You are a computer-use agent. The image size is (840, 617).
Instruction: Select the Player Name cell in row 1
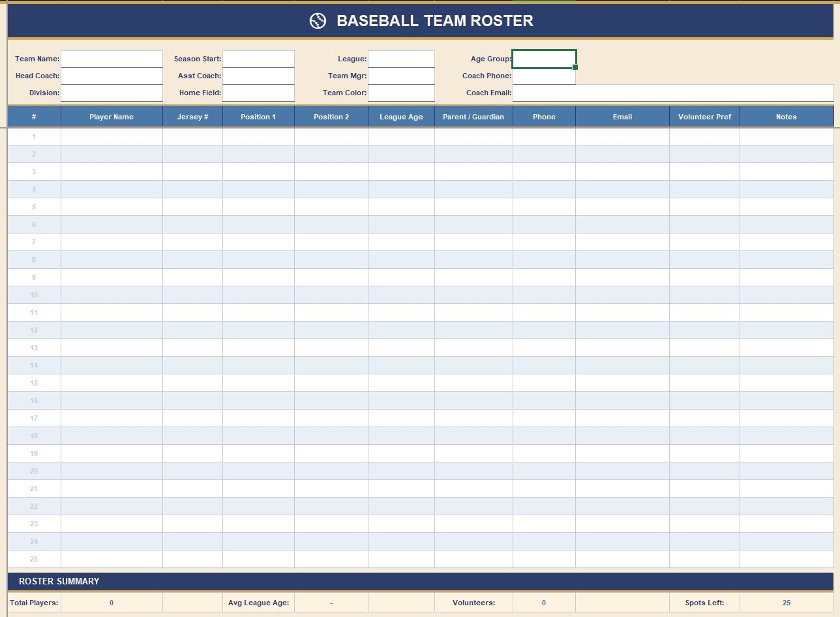pyautogui.click(x=112, y=136)
